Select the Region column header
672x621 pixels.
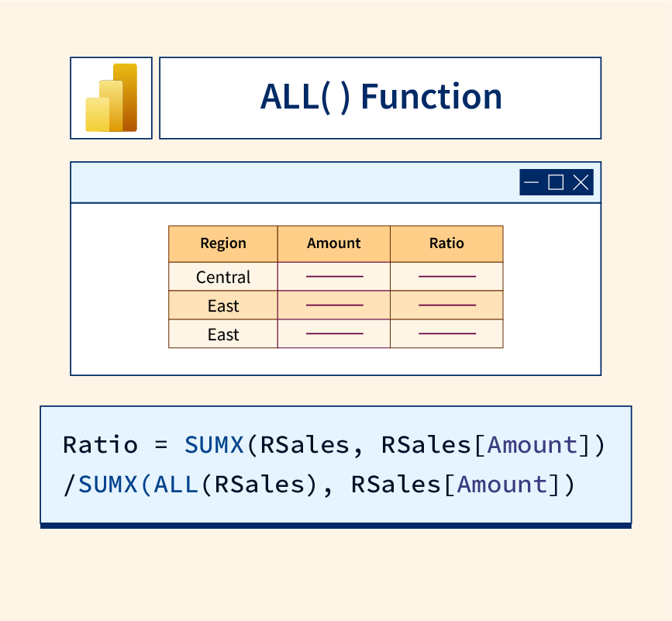[x=223, y=243]
